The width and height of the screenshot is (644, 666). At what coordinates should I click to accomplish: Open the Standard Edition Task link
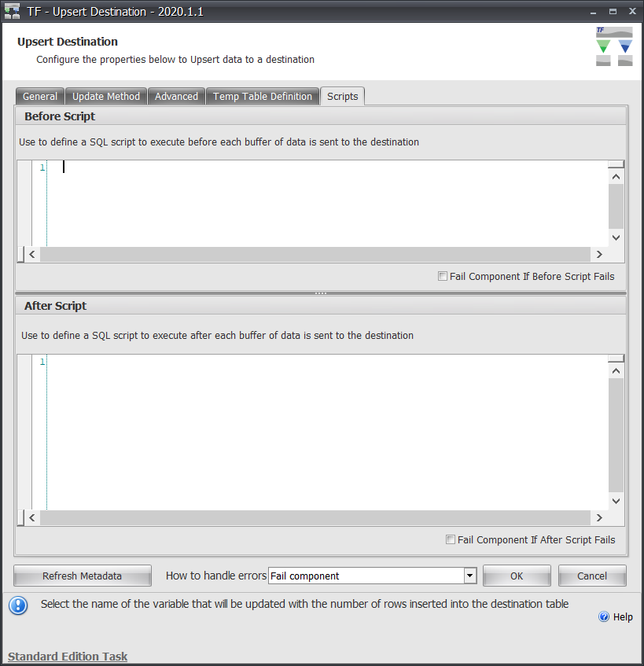coord(68,657)
